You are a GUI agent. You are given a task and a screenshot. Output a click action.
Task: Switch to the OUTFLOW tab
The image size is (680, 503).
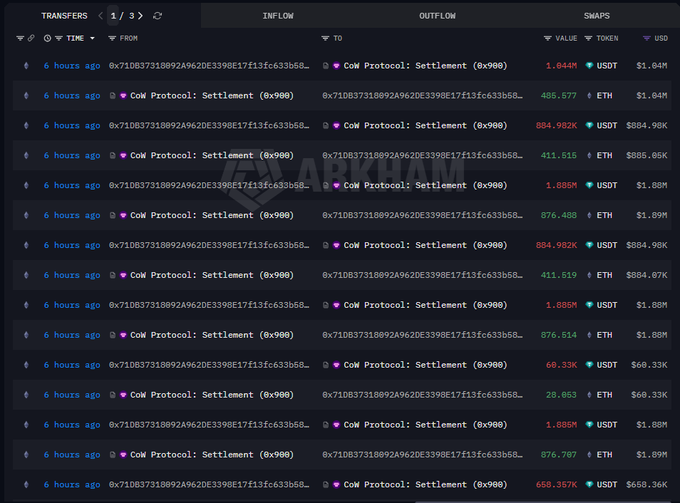point(437,16)
